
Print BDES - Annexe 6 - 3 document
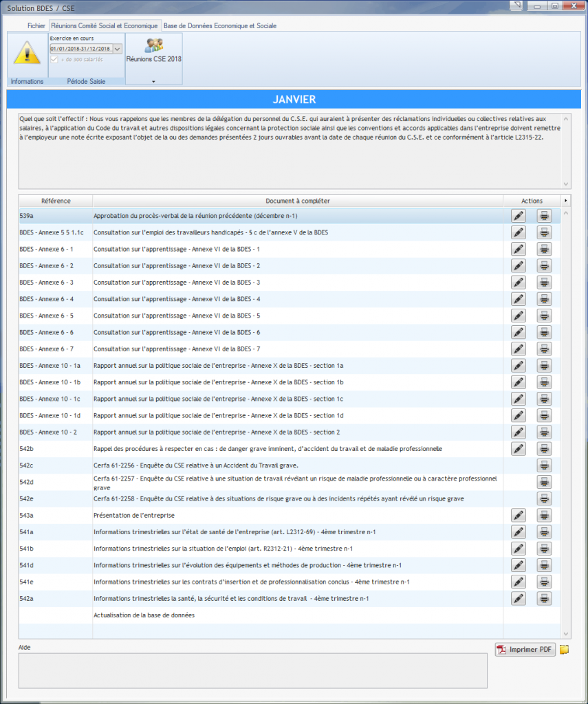(544, 282)
